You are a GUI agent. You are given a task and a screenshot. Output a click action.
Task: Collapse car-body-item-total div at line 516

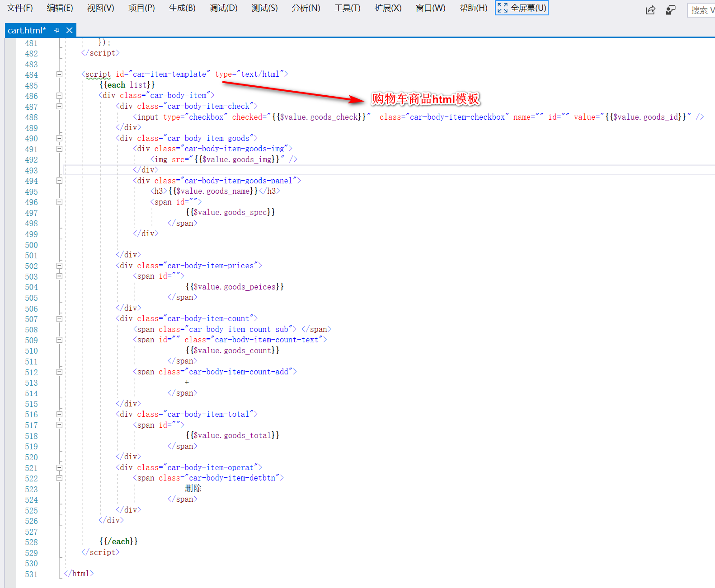[x=59, y=414]
